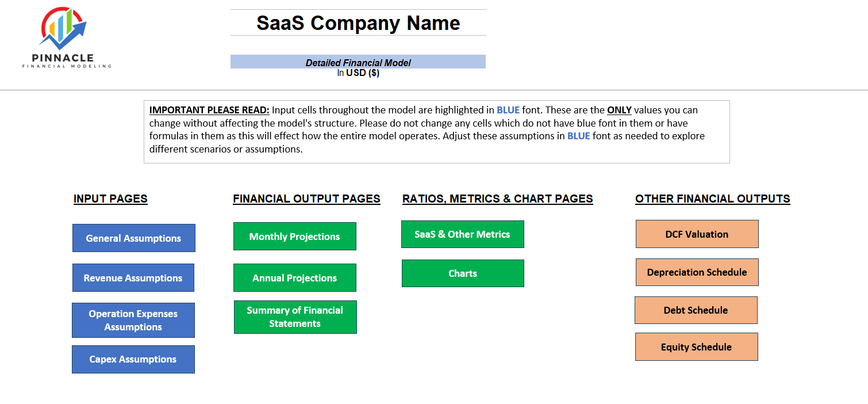This screenshot has width=868, height=404.
Task: Open the Capex Assumptions page
Action: 133,359
